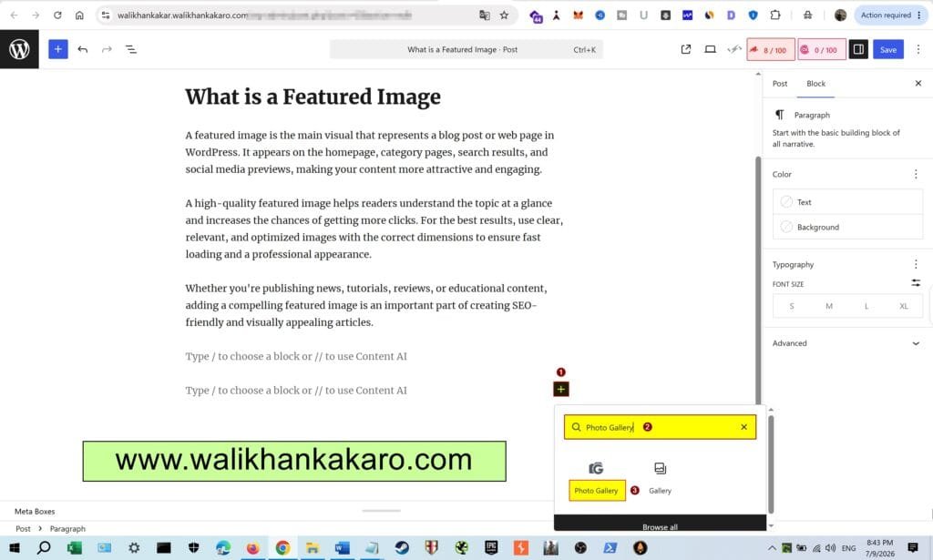The image size is (933, 560).
Task: Click the address bar URL
Action: 182,15
